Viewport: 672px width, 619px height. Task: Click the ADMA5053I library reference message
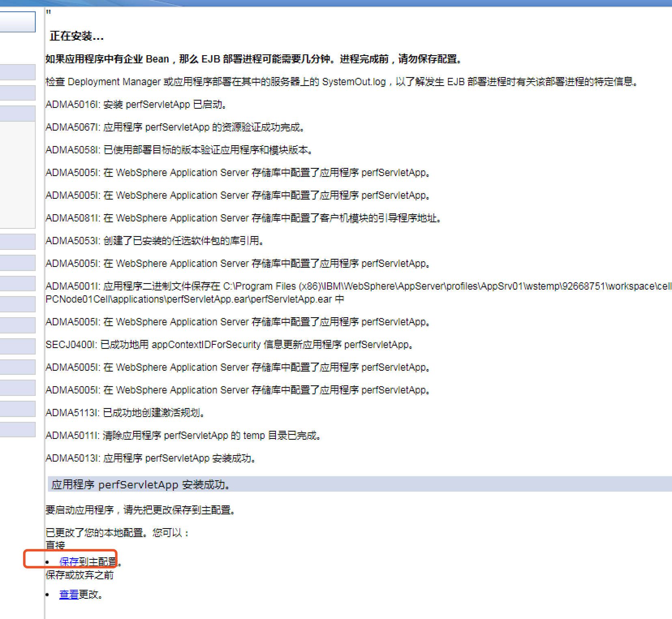155,241
